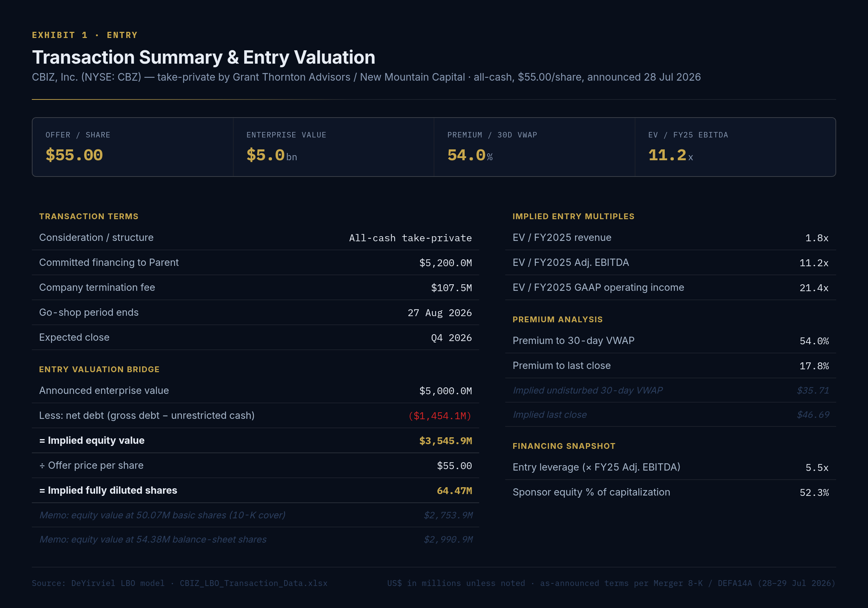Screen dimensions: 868x608
Task: Click the memo for 54.38M balance-sheet shares
Action: (153, 539)
